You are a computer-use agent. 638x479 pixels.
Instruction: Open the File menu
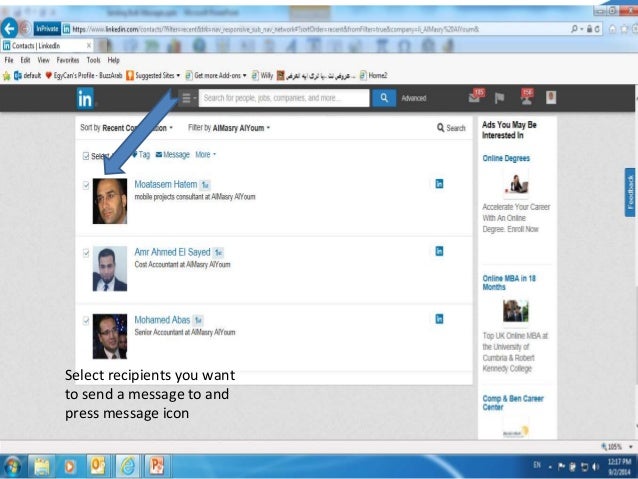click(x=9, y=60)
